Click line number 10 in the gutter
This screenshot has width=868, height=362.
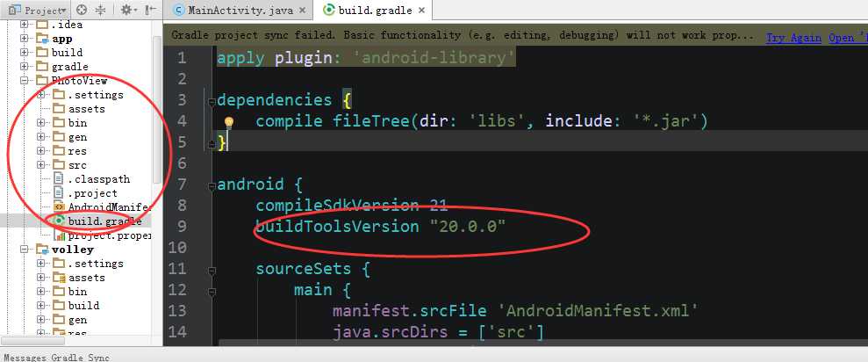point(176,247)
